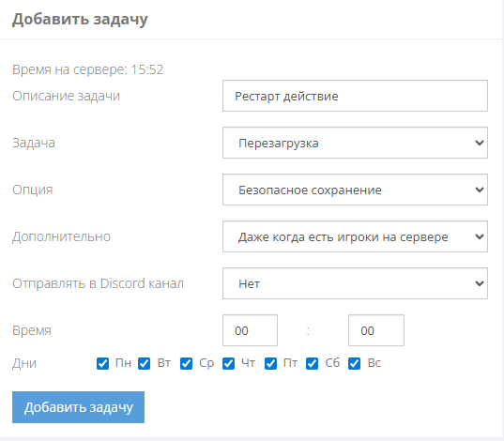Click the Вс day label text

(x=374, y=363)
